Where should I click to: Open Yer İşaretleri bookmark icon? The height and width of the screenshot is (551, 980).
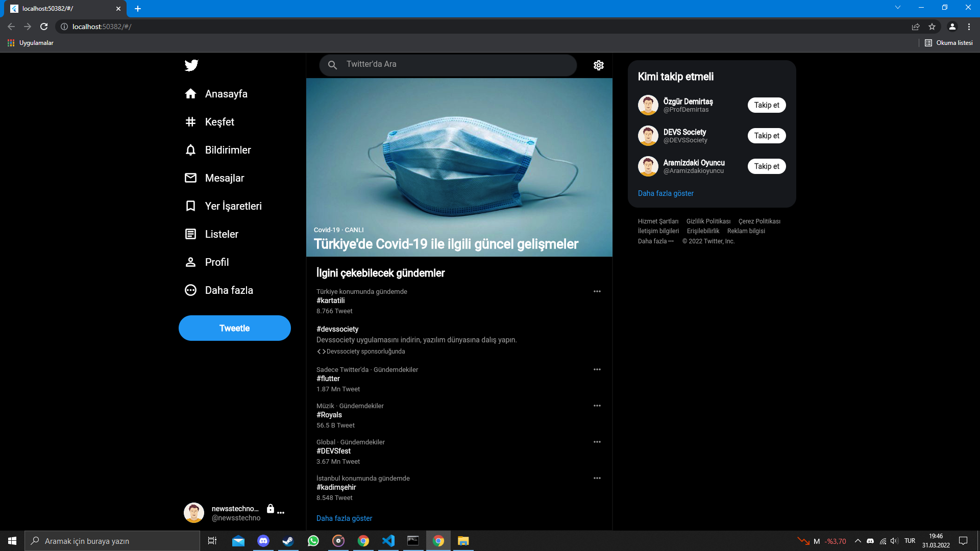[190, 206]
